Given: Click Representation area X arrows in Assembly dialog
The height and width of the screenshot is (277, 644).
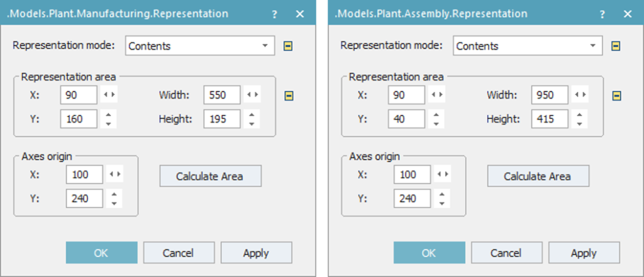Looking at the screenshot, I should click(436, 95).
